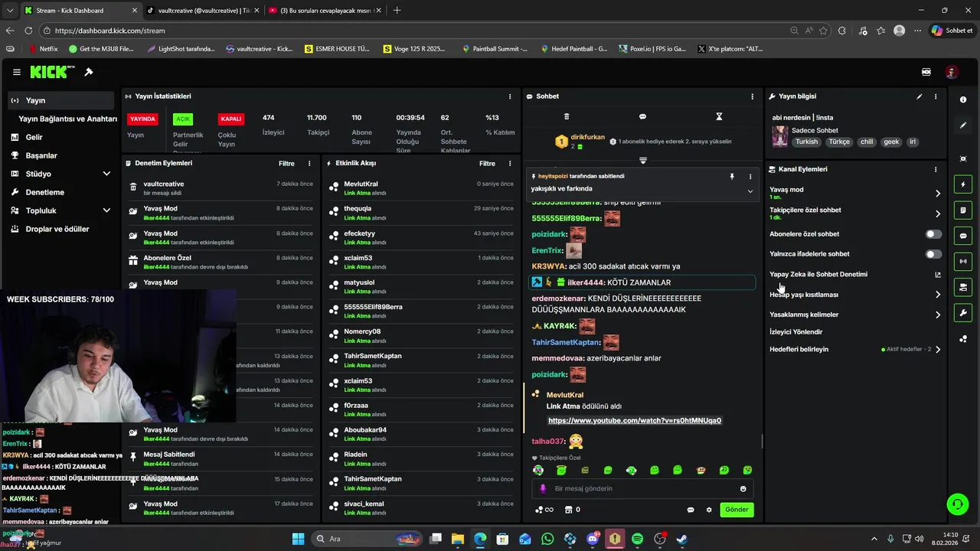Unpin the pinned chat message
980x551 pixels.
click(x=732, y=177)
